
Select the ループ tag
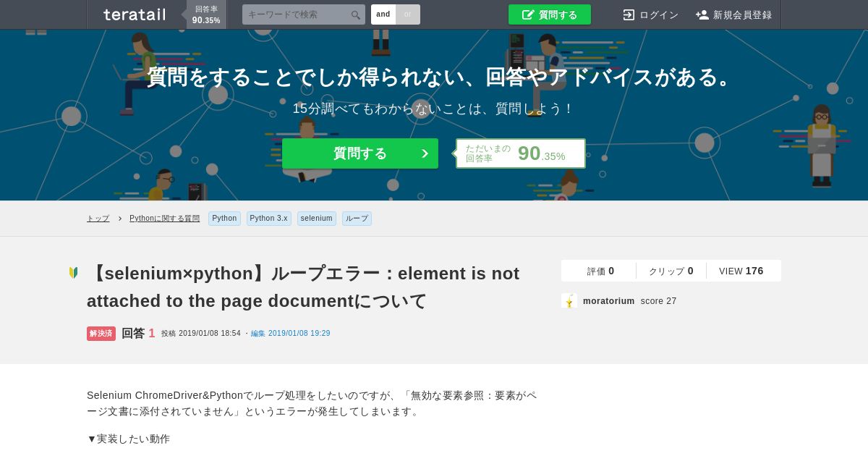pyautogui.click(x=357, y=219)
